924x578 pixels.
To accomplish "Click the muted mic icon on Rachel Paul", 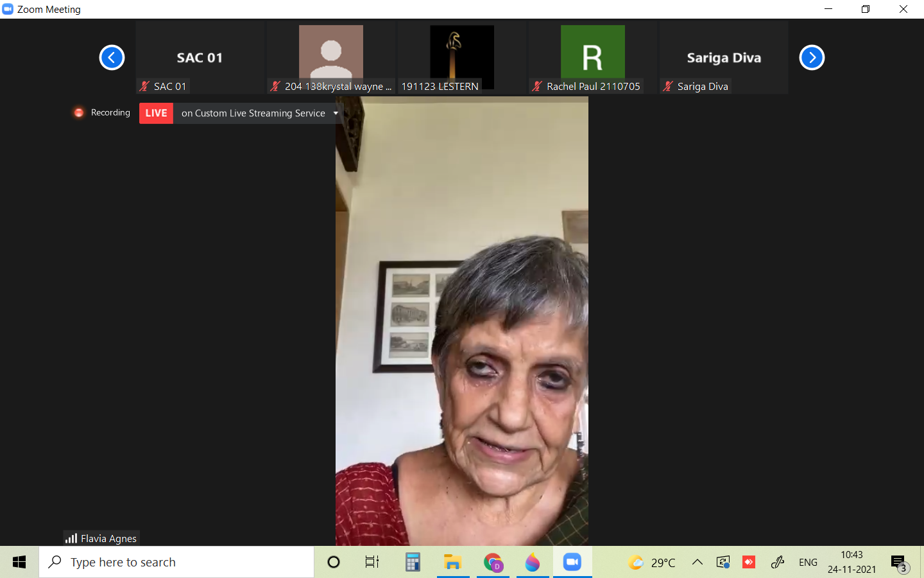I will [537, 86].
